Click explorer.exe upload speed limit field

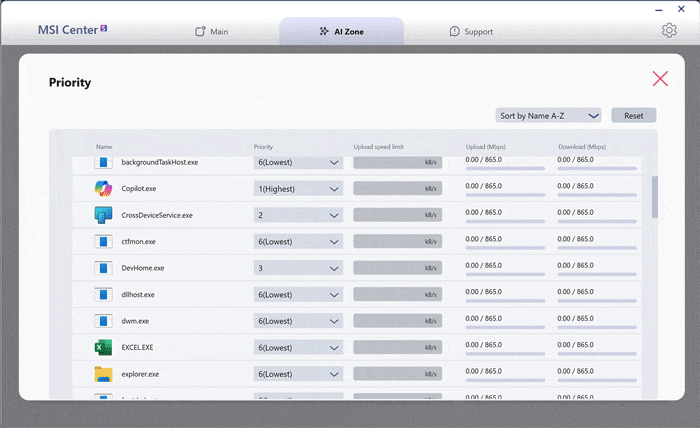[397, 374]
